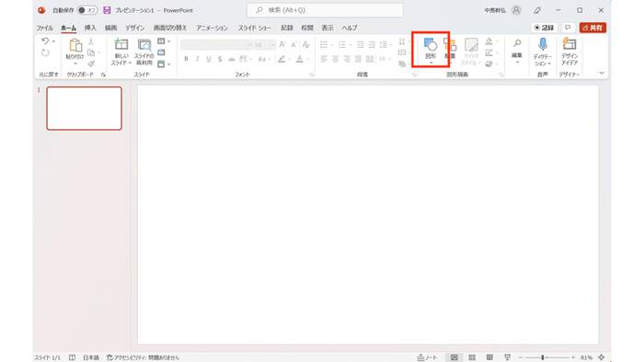
Task: Open the Find/Edit (編集) magnifier tool
Action: [517, 50]
